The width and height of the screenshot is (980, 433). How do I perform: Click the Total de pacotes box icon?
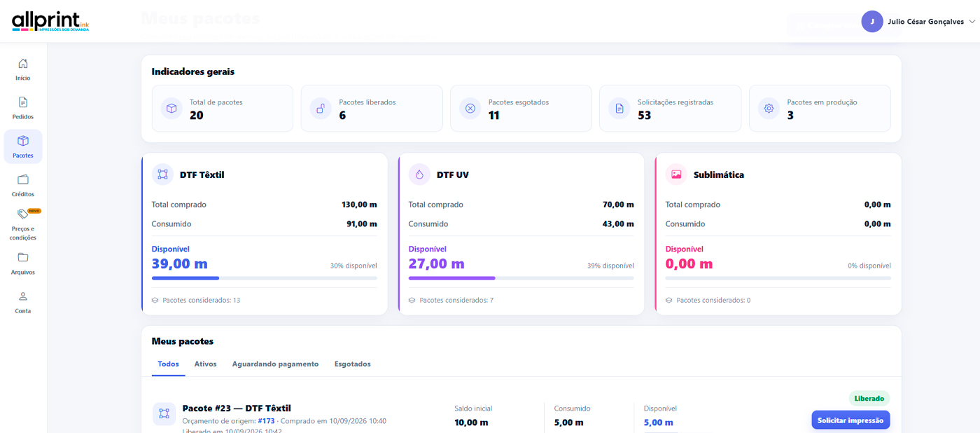[171, 109]
